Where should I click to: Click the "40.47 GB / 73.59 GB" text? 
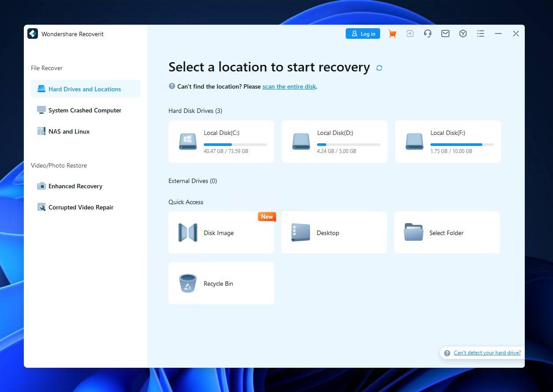[x=226, y=151]
